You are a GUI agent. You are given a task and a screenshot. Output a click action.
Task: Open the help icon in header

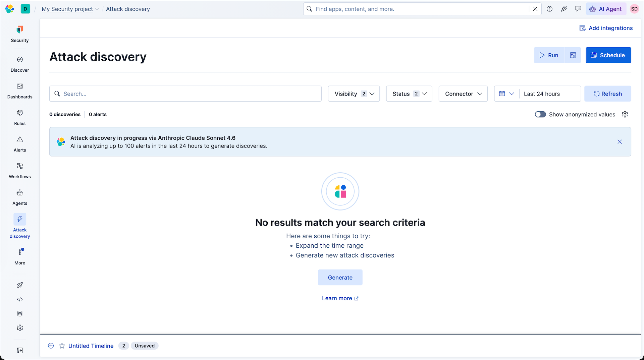coord(549,9)
